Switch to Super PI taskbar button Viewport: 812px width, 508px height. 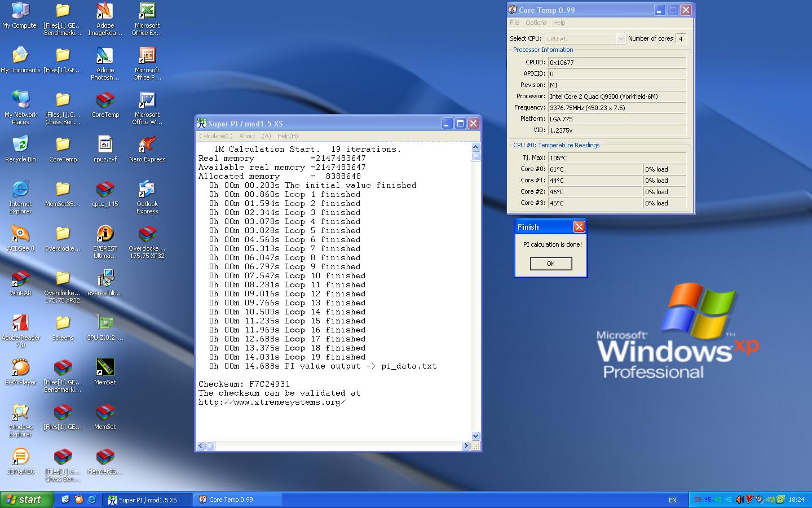(x=147, y=500)
